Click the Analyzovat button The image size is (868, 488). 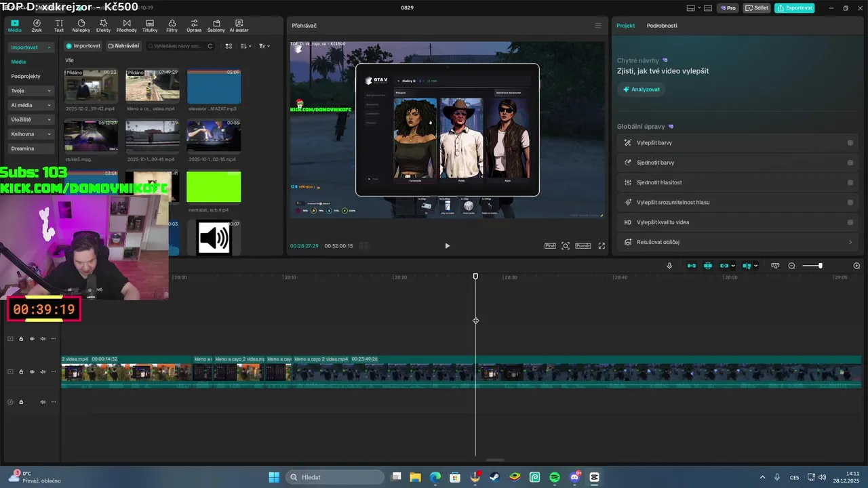(x=641, y=89)
